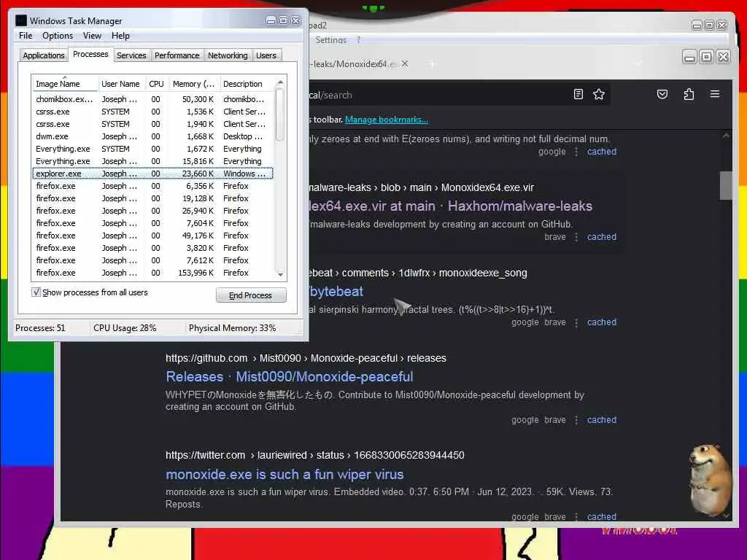
Task: Open a new Firefox tab with plus
Action: tap(433, 64)
